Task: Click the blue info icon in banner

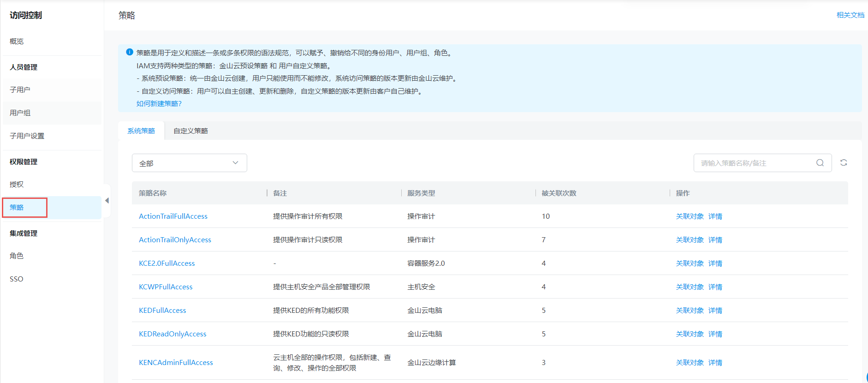Action: point(130,53)
